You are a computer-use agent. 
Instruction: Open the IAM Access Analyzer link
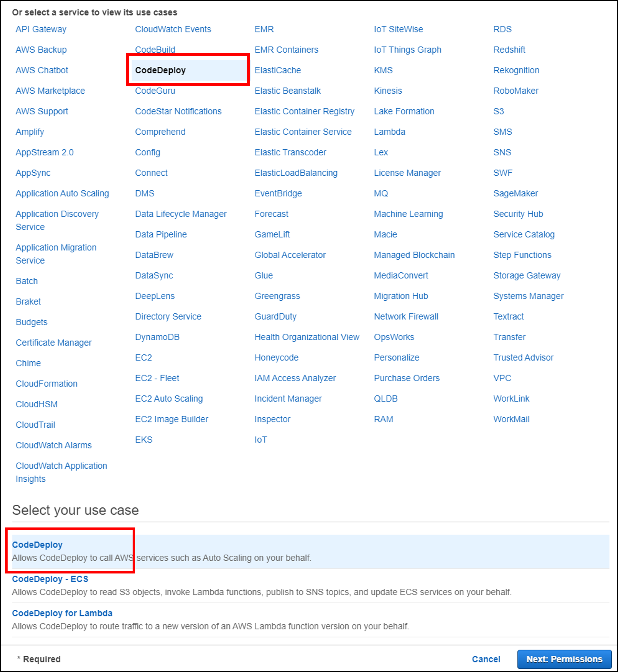pyautogui.click(x=295, y=378)
